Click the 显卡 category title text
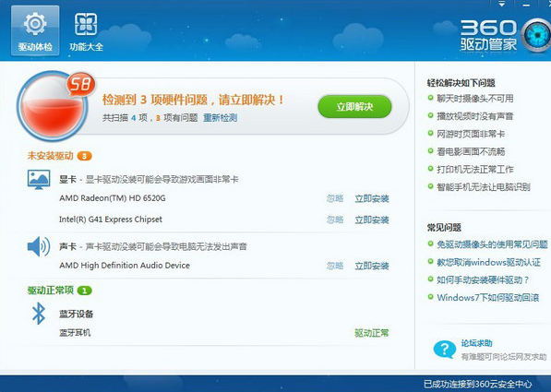 click(67, 180)
